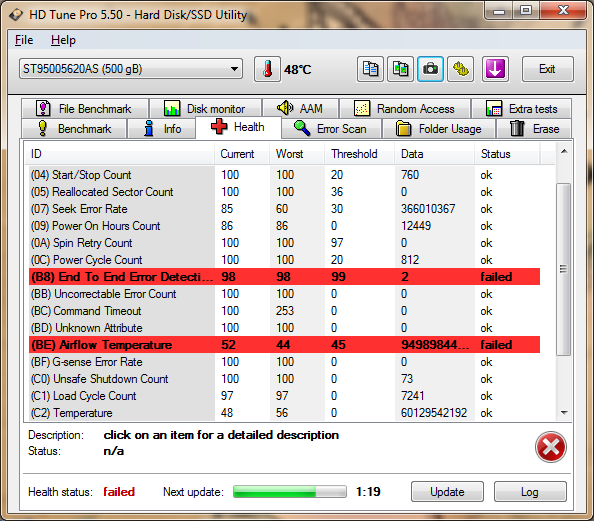Click the Status column header
This screenshot has height=521, width=594.
point(507,154)
